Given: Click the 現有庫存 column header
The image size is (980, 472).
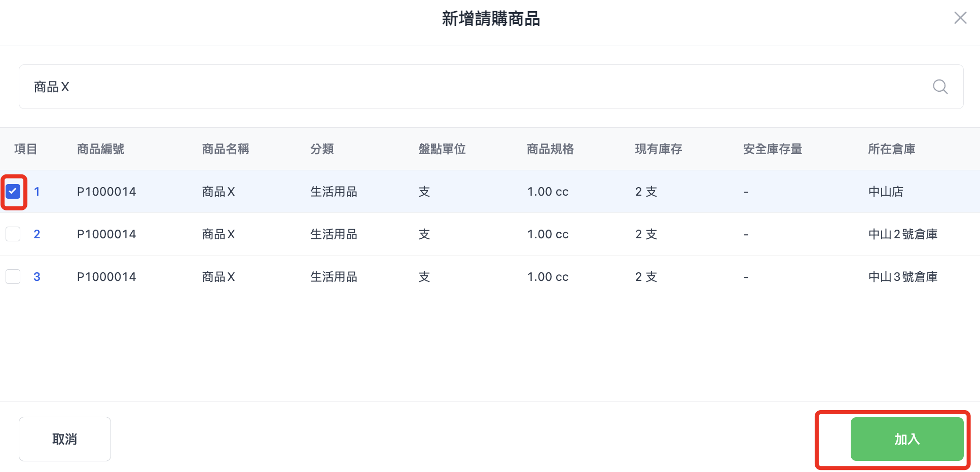Looking at the screenshot, I should (658, 149).
